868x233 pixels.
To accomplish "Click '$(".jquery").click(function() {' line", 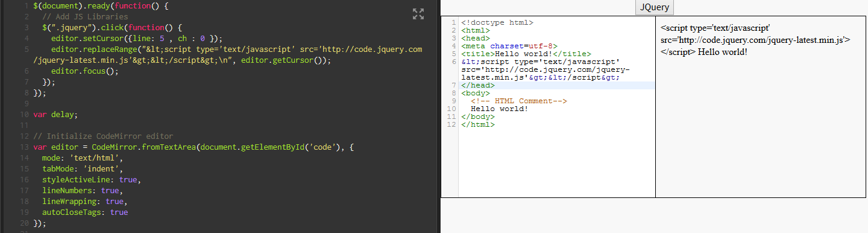I will [x=112, y=28].
